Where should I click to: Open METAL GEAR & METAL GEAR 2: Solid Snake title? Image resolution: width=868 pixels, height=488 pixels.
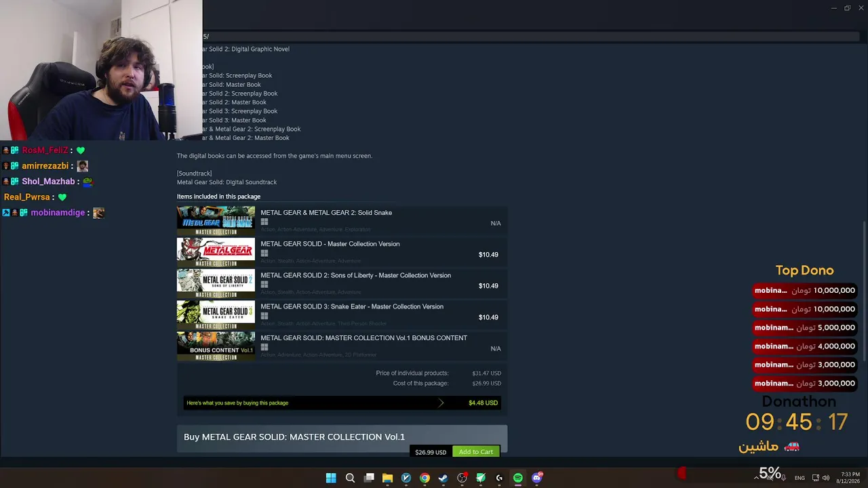click(326, 213)
